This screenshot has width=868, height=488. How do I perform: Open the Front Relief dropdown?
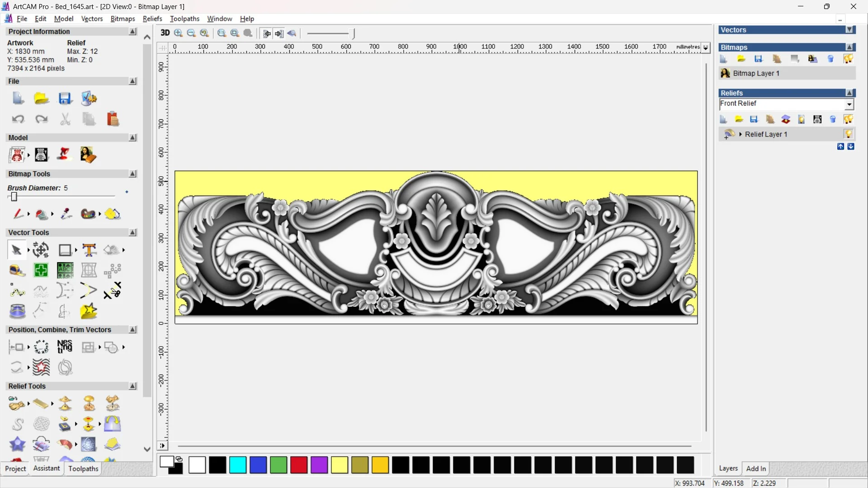pyautogui.click(x=849, y=104)
